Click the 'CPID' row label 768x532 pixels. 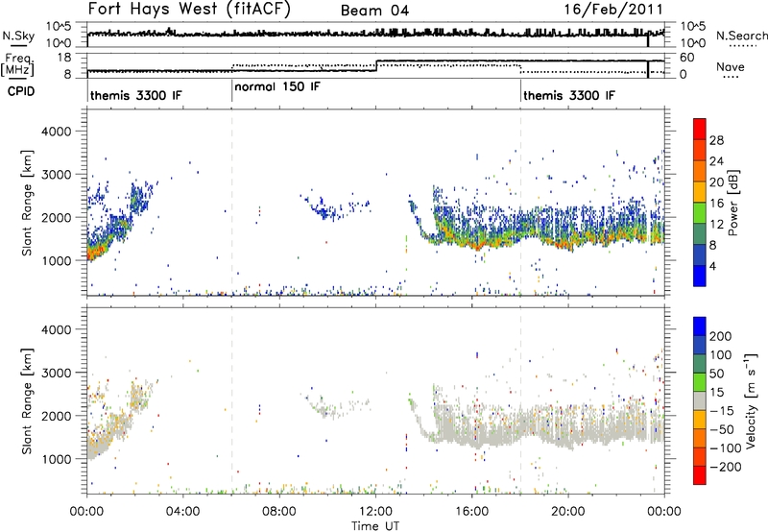point(21,91)
